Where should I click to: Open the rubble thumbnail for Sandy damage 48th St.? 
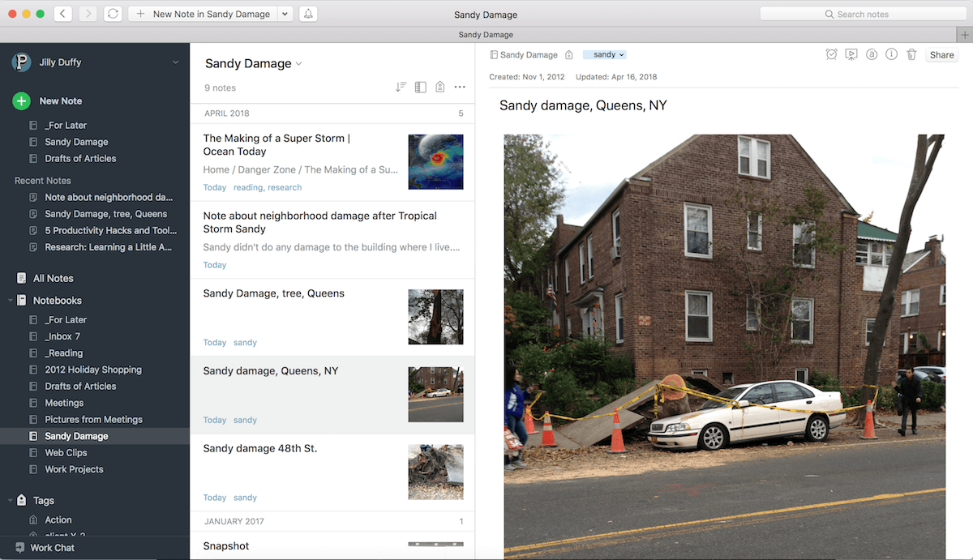pos(435,472)
